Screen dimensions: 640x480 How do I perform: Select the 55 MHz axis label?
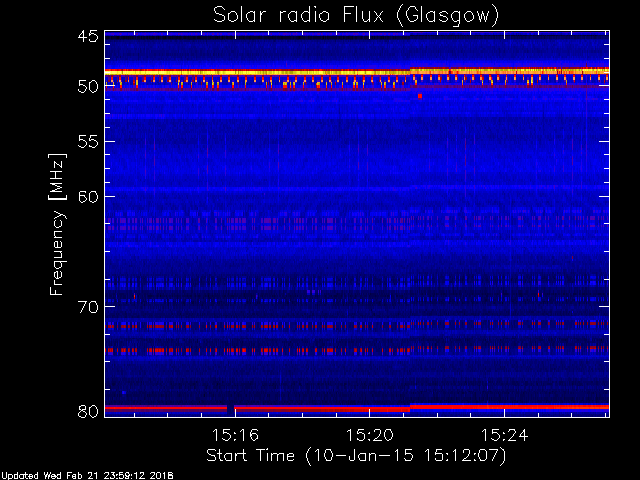click(87, 142)
